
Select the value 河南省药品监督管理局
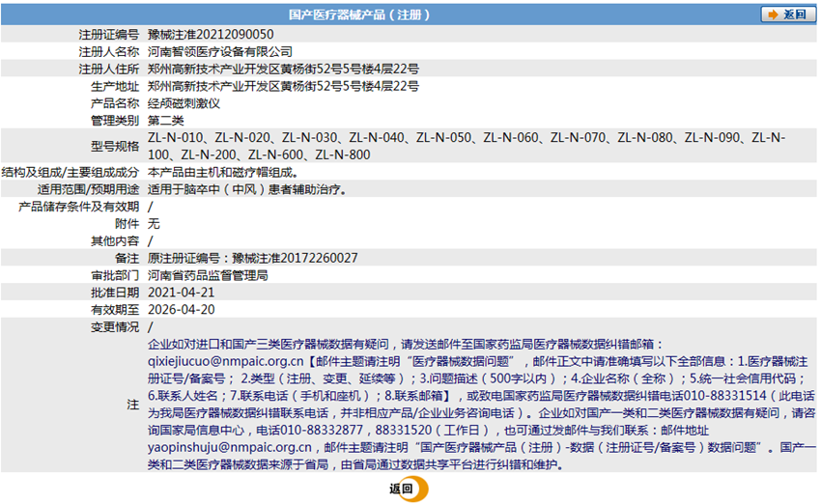tap(208, 275)
